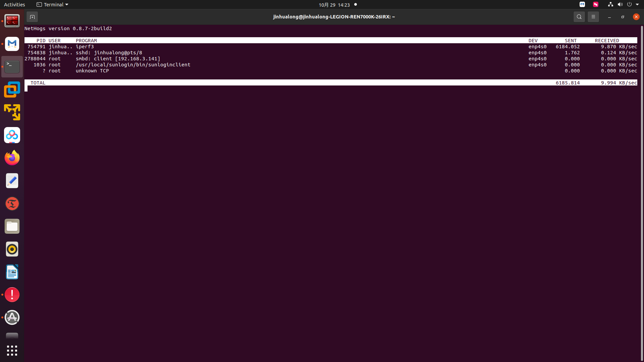This screenshot has width=644, height=362.
Task: Open Rhythmbox music player
Action: click(12, 249)
